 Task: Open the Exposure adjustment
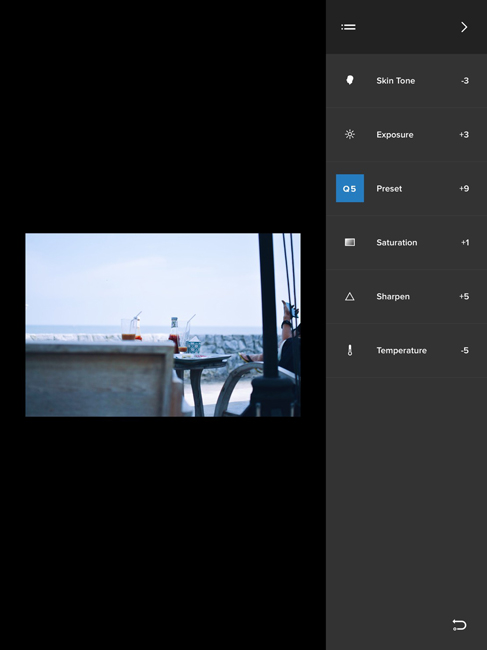pyautogui.click(x=406, y=134)
